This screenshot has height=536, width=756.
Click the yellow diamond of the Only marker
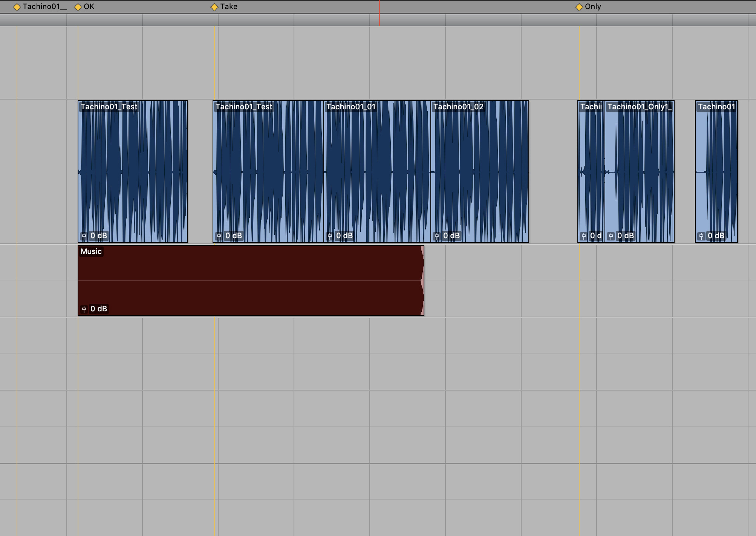pyautogui.click(x=579, y=7)
